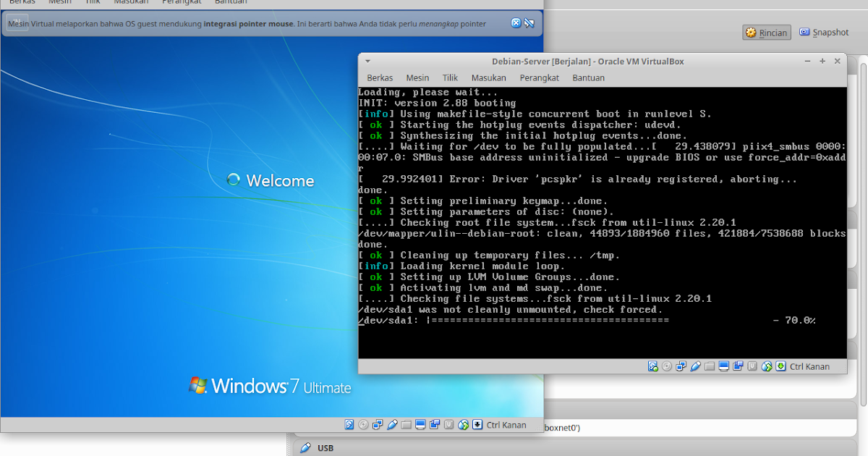Open Tilik menu in Debian-Server window
Screen dimensions: 868x456
click(x=451, y=77)
